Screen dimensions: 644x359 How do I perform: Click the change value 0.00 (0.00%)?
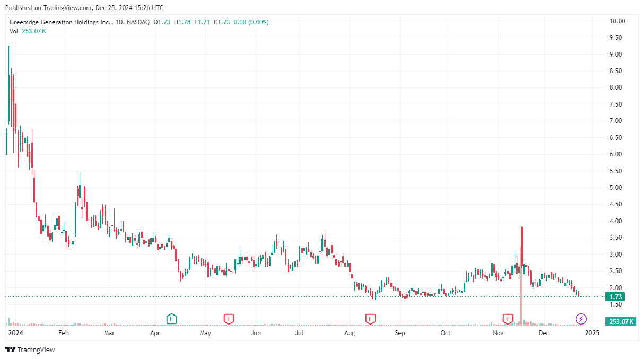(x=251, y=22)
